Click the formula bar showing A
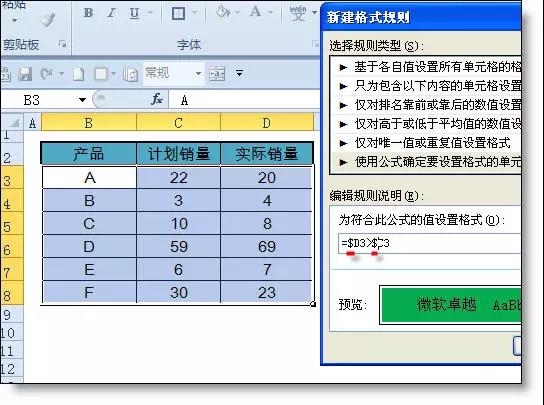Viewport: 544px width, 405px height. [245, 100]
